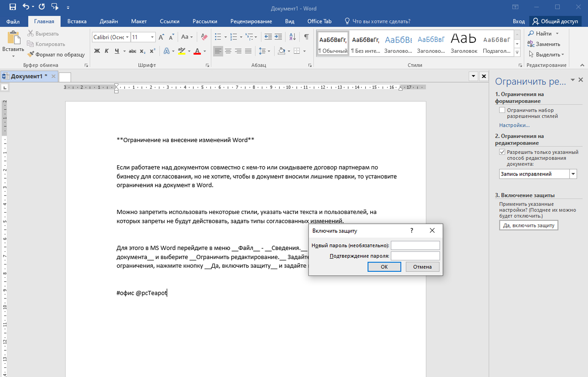
Task: Open the help question mark in dialog
Action: click(412, 231)
